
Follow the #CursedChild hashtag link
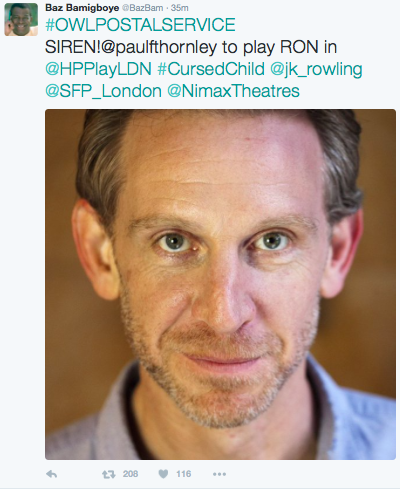pos(211,69)
